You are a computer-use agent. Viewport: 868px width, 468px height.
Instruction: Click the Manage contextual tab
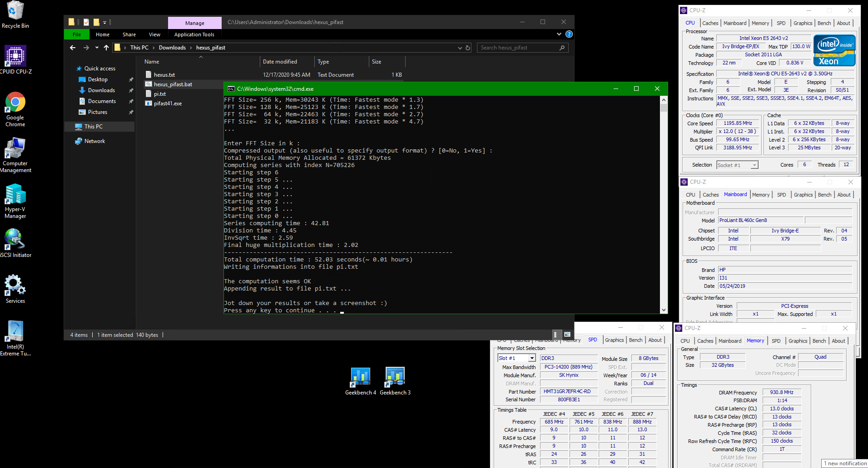pos(194,23)
